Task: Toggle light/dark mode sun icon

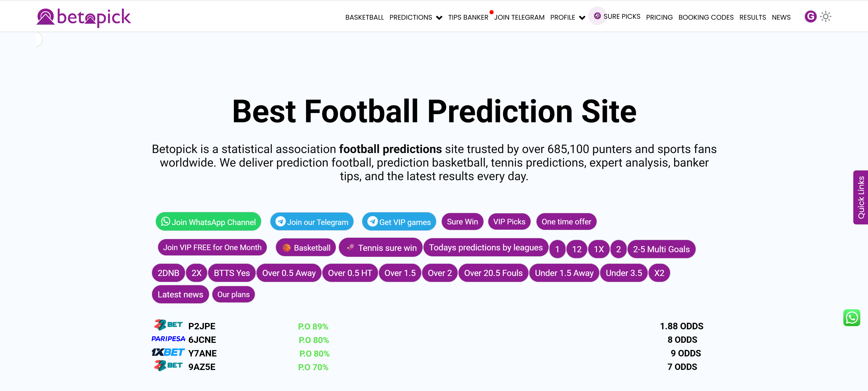Action: pos(825,16)
